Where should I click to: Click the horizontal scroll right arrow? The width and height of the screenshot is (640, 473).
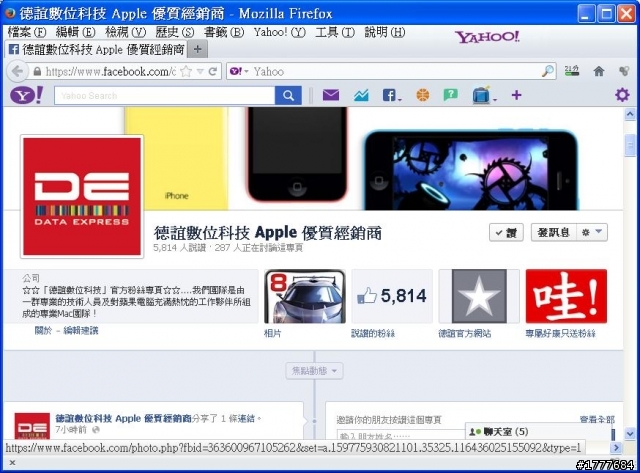[x=616, y=448]
